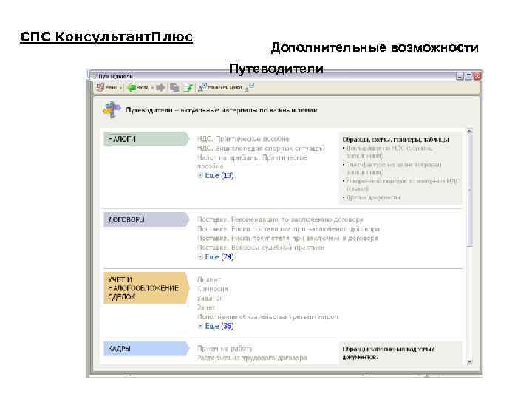Open the Лизинг guide link
This screenshot has height=399, width=532.
[209, 279]
